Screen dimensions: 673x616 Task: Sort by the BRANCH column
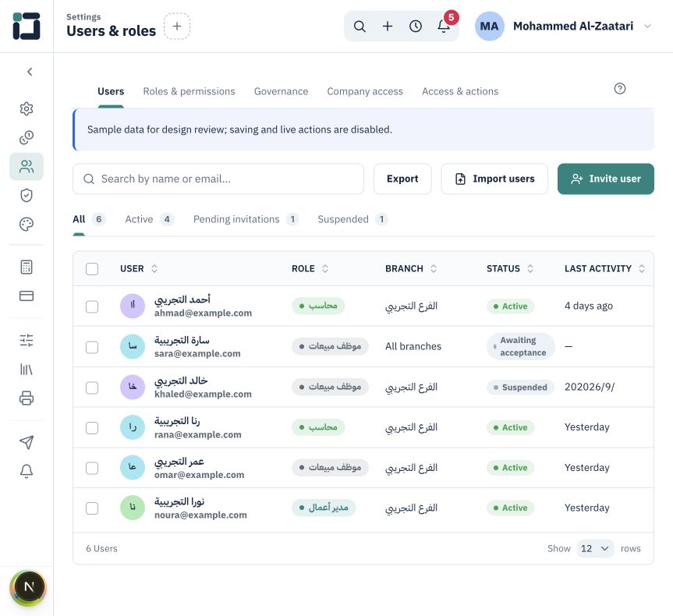(x=411, y=269)
